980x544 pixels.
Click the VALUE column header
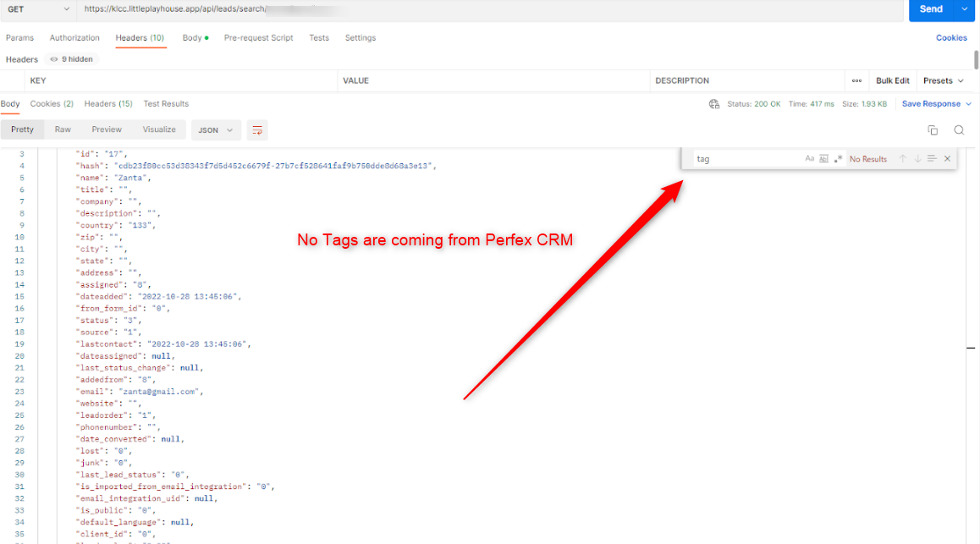click(355, 80)
